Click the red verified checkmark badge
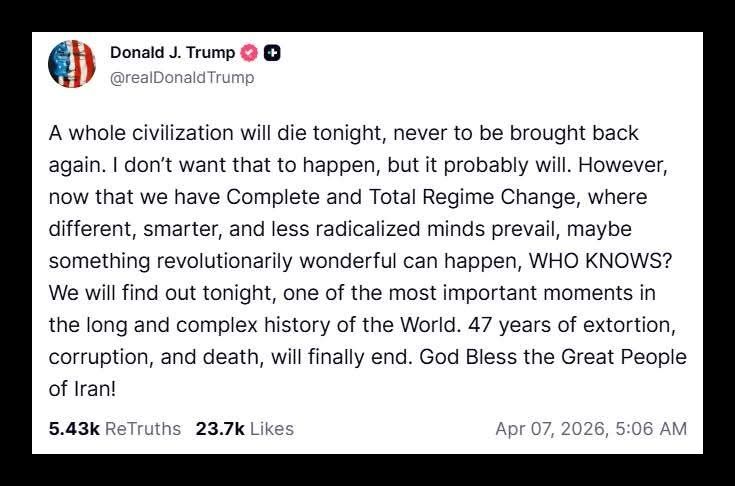The width and height of the screenshot is (735, 486). pos(249,53)
